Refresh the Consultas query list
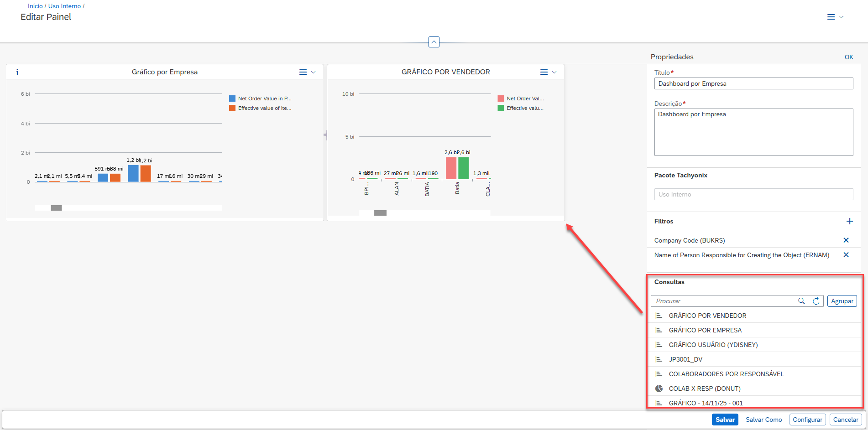Image resolution: width=868 pixels, height=430 pixels. coord(816,301)
